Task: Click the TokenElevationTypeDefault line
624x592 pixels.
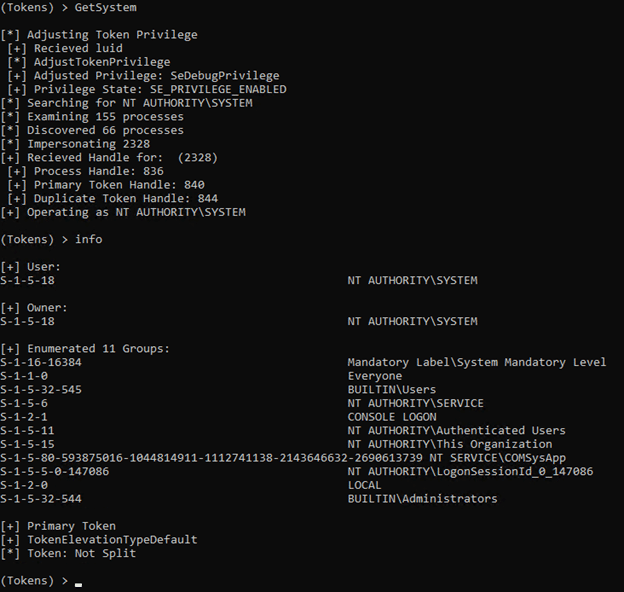Action: (x=99, y=540)
